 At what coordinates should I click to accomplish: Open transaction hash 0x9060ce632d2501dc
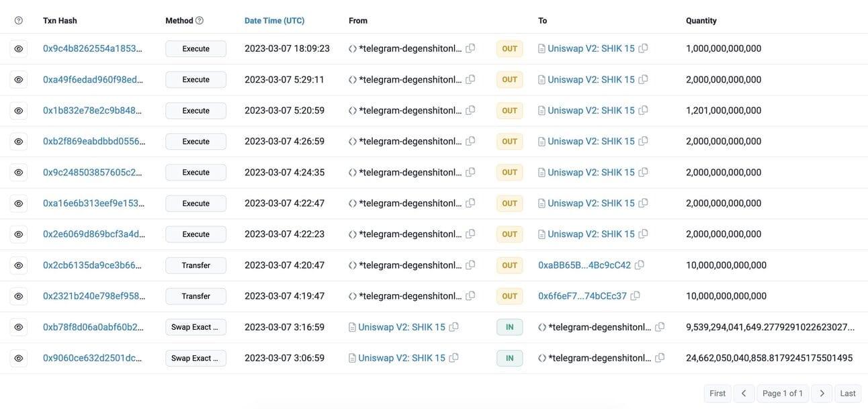(93, 358)
